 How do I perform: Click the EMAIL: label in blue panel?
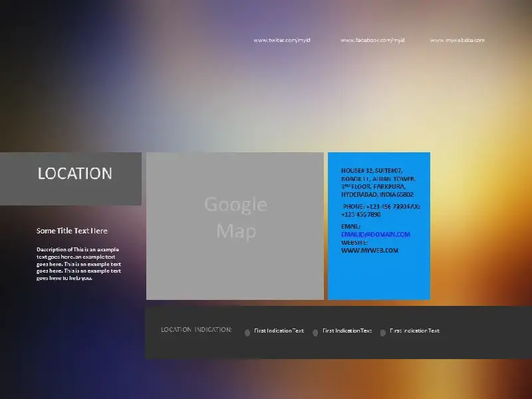tap(351, 227)
